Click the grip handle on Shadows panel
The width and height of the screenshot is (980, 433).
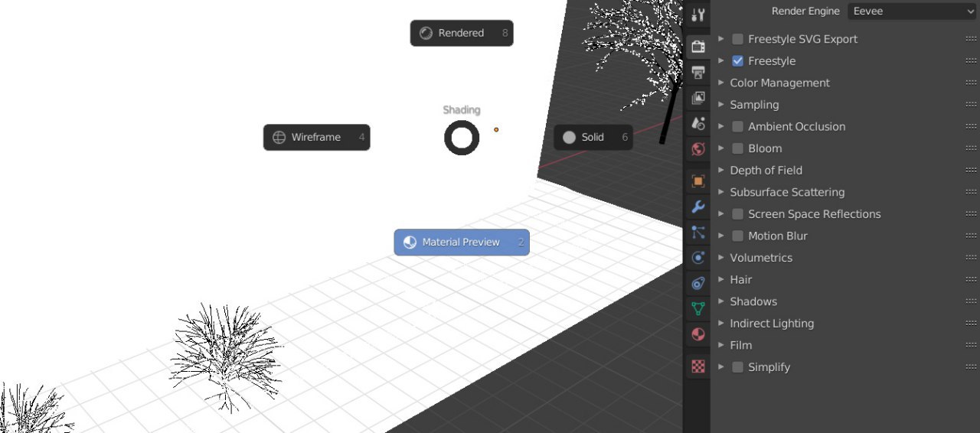click(971, 301)
